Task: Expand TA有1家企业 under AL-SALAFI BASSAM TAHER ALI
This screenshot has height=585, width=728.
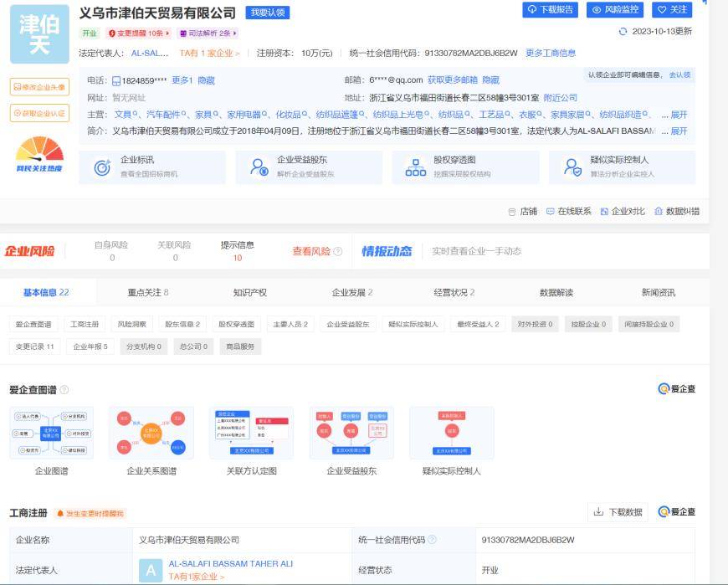Action: point(197,577)
